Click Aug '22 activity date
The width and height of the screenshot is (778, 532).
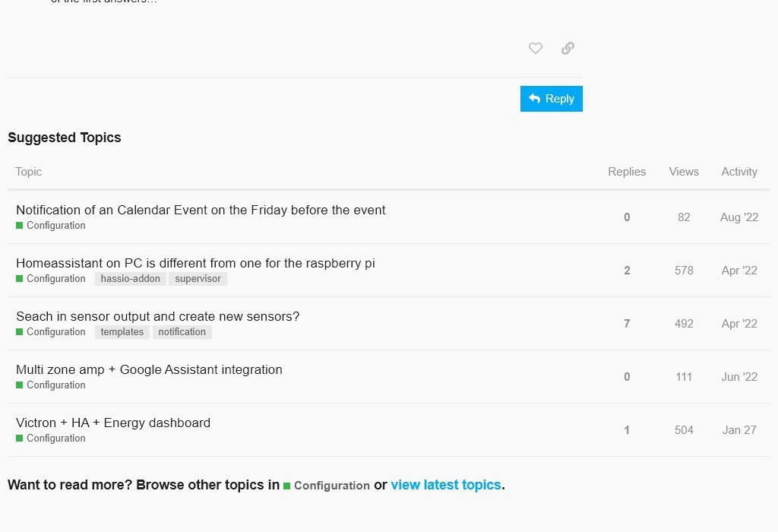[739, 217]
